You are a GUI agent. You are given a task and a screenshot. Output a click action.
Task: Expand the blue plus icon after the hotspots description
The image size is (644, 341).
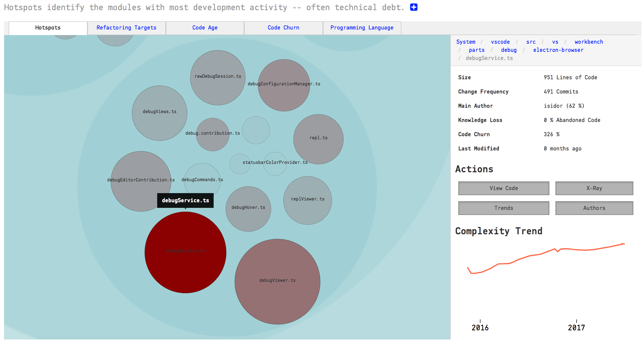(414, 7)
